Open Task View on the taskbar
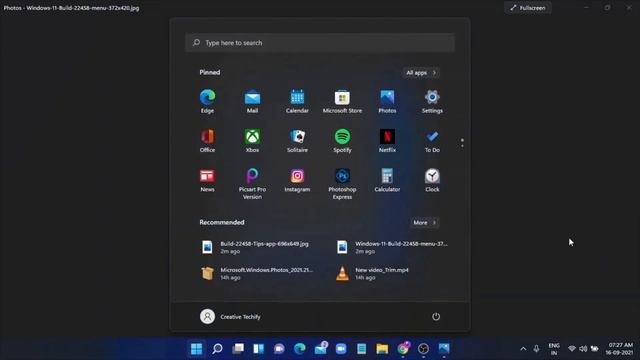 pos(238,349)
